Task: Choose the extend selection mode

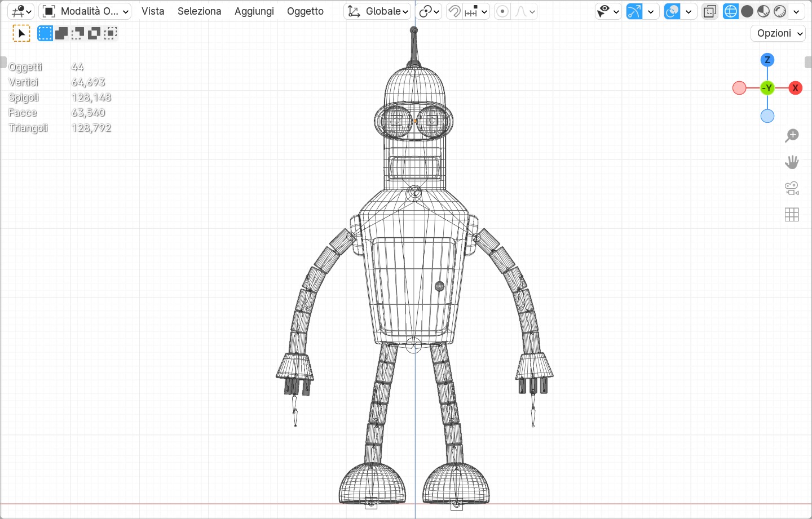Action: tap(61, 33)
